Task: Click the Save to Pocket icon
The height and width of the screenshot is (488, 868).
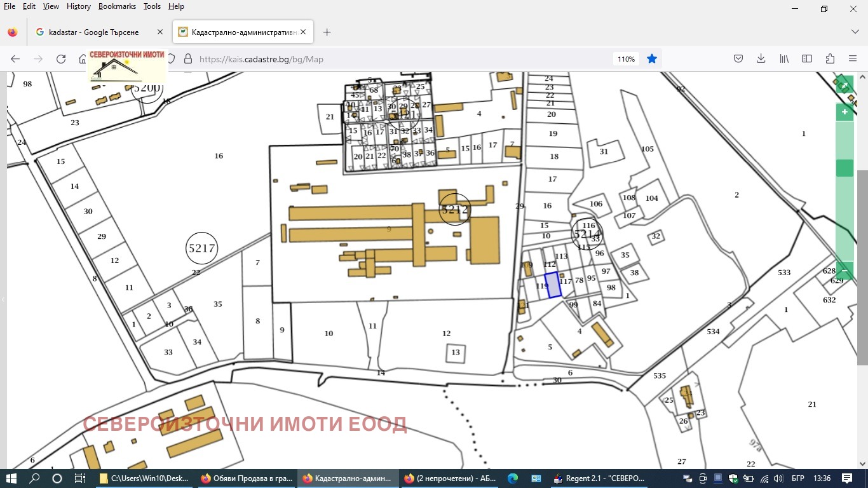Action: pyautogui.click(x=738, y=59)
